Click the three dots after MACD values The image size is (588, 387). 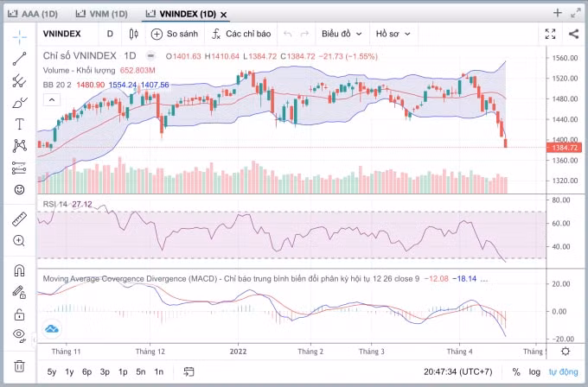point(484,280)
